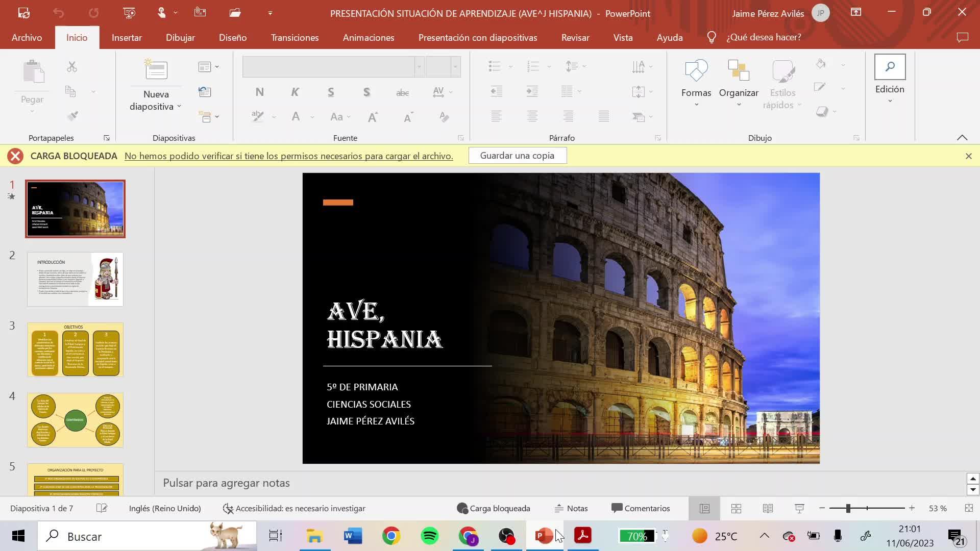Click the permissions verification warning link
Image resolution: width=980 pixels, height=551 pixels.
coord(288,156)
